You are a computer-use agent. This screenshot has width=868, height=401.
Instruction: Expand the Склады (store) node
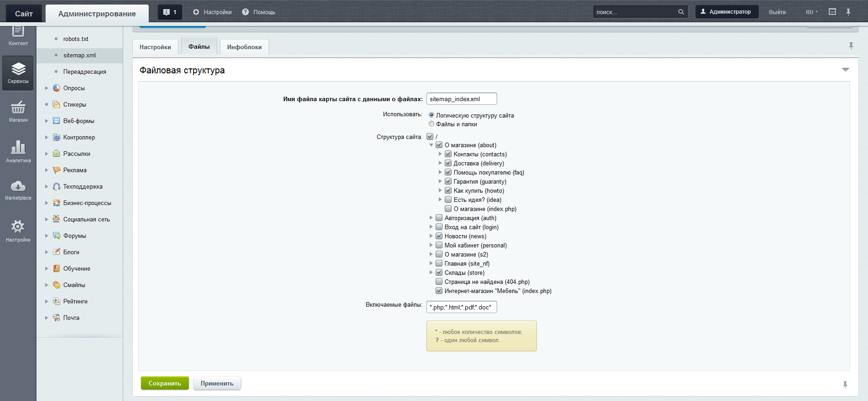tap(431, 272)
